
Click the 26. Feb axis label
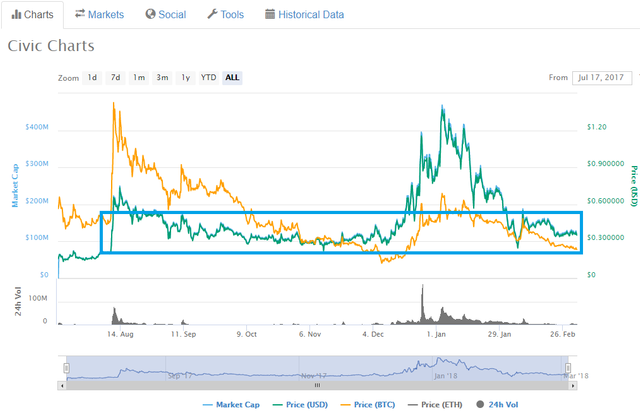click(x=562, y=334)
